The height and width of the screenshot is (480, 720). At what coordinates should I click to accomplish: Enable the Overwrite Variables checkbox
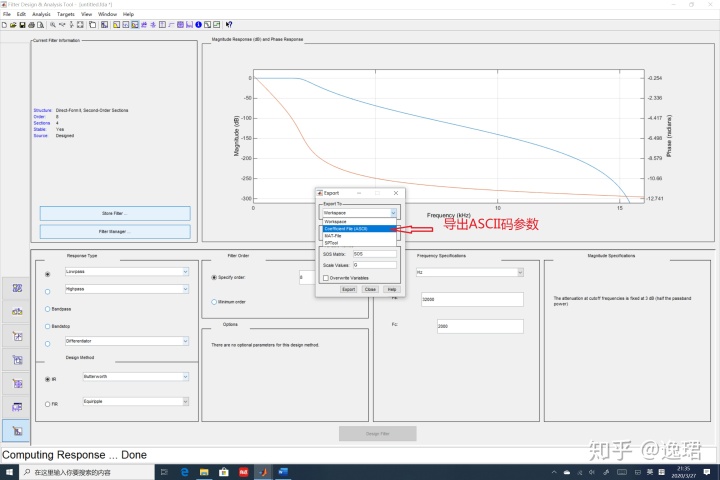pyautogui.click(x=326, y=278)
